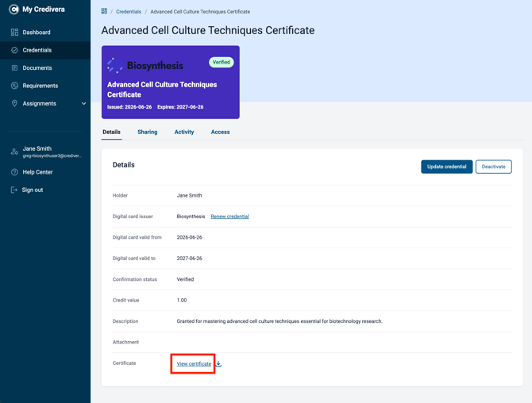Expand the Assignments menu chevron
Screen dimensions: 532x403
tap(84, 103)
